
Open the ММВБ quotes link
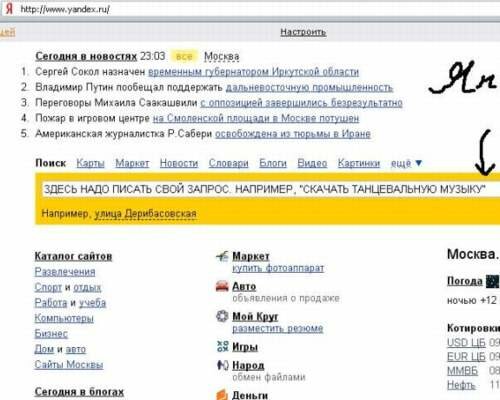click(462, 371)
